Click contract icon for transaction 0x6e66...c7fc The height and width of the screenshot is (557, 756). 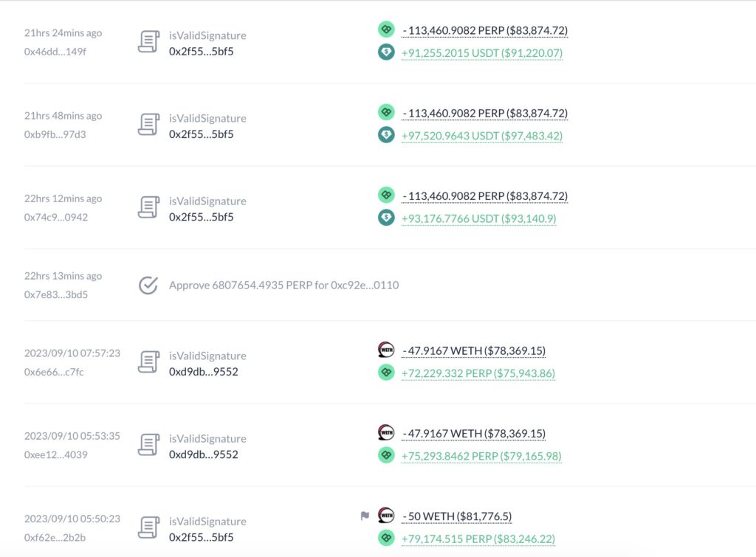(x=148, y=361)
